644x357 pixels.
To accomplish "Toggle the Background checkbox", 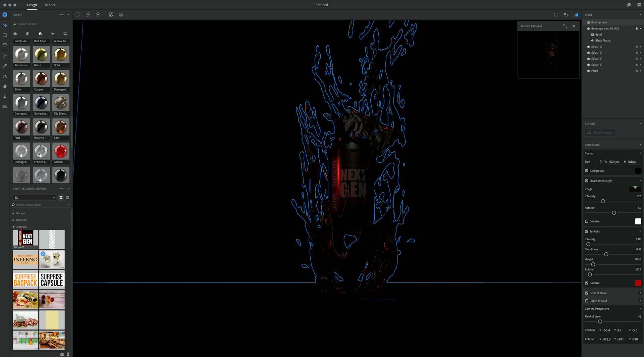I will (x=587, y=171).
